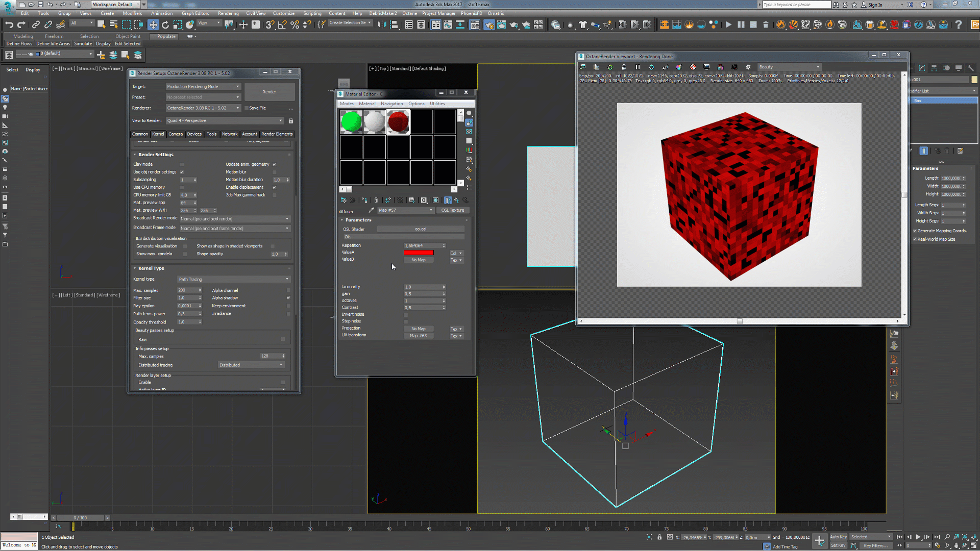Click the Render button
The image size is (980, 551).
[269, 92]
